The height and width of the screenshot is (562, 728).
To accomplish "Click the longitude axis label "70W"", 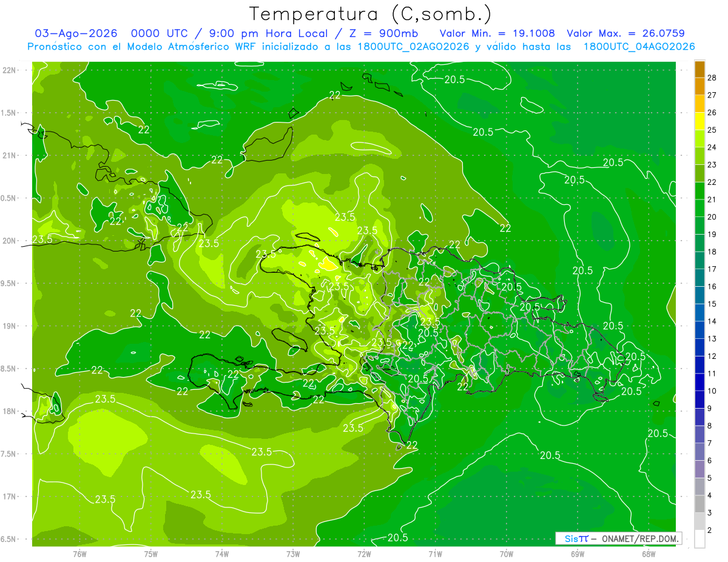I will 507,554.
